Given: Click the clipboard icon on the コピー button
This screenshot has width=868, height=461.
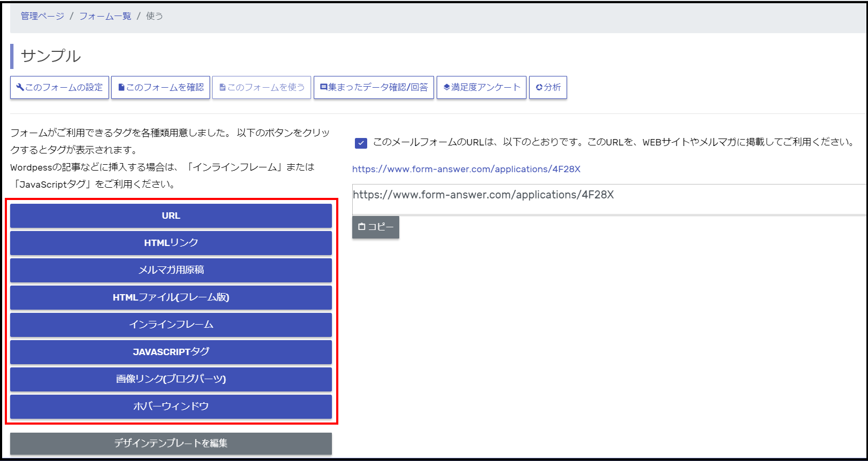Looking at the screenshot, I should tap(362, 227).
